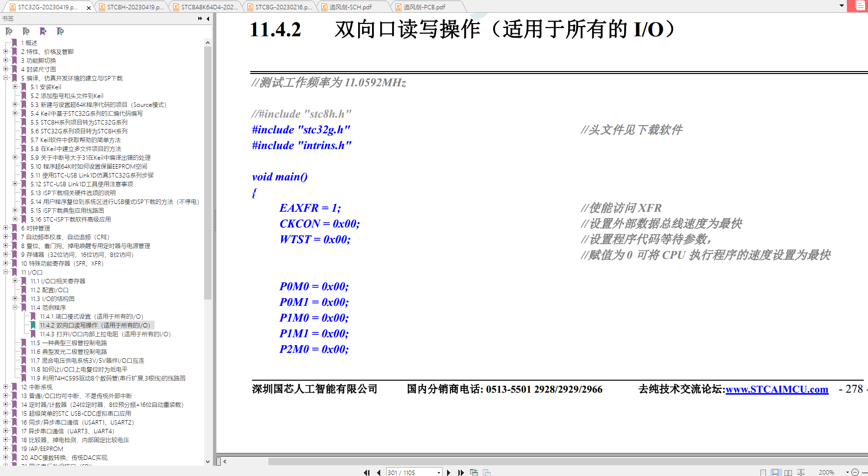Screen dimensions: 868x476
Task: Click the bookmarks panel vertical scrollbar thumb
Action: pos(208,173)
